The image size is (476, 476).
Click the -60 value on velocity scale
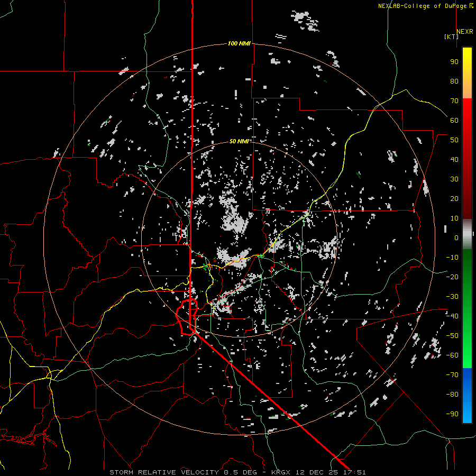point(452,355)
